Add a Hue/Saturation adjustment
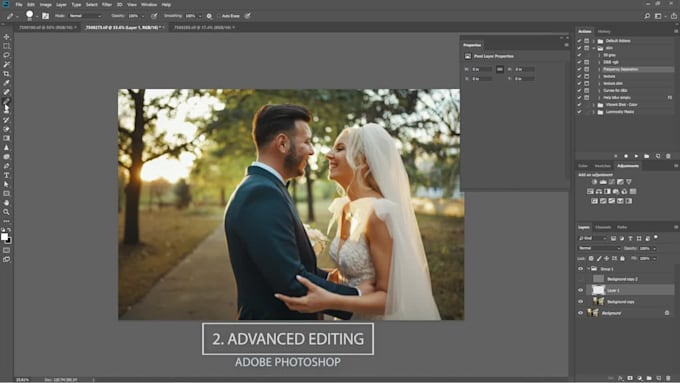The image size is (680, 383). (x=590, y=191)
